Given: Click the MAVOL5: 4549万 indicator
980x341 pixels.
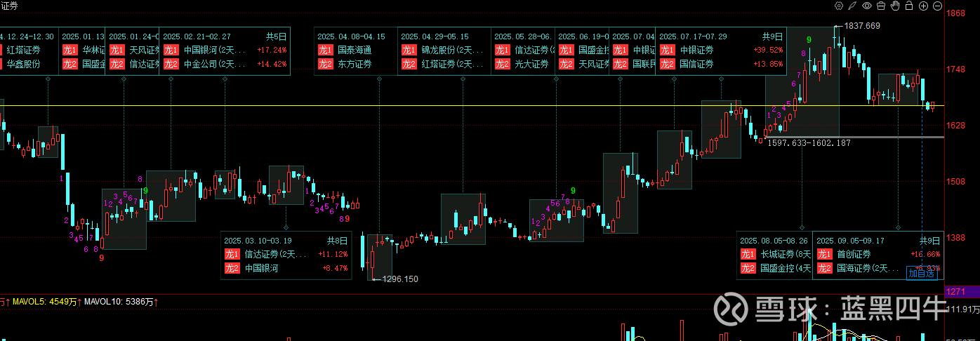Looking at the screenshot, I should (45, 302).
